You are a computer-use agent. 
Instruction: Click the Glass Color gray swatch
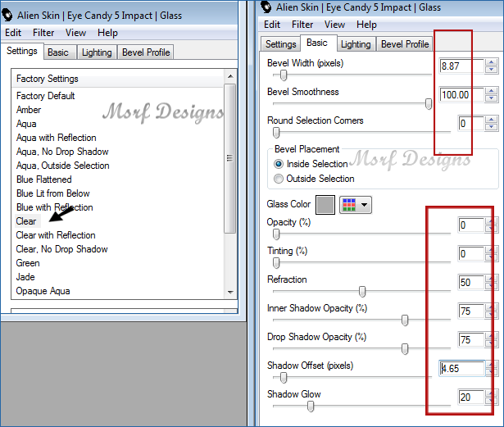click(x=325, y=205)
